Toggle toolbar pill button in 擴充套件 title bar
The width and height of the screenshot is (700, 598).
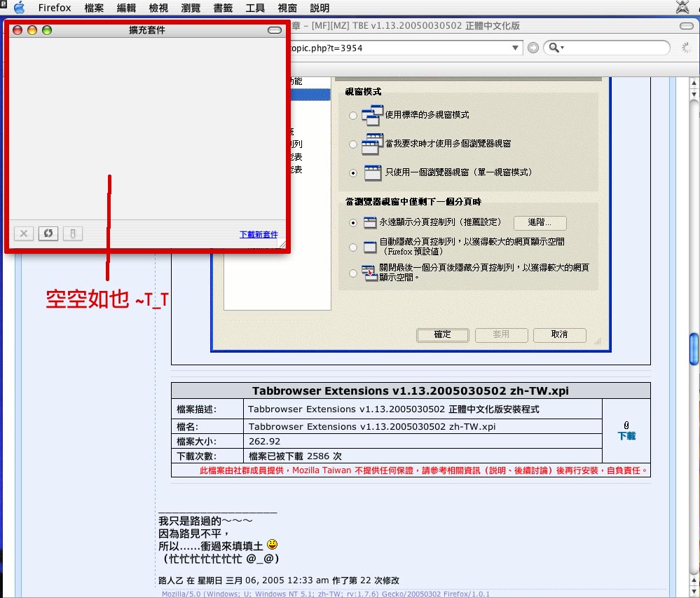(275, 30)
